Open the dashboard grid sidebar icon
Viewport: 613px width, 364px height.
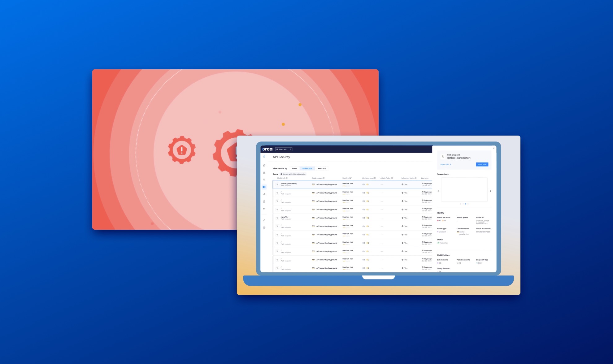click(264, 165)
